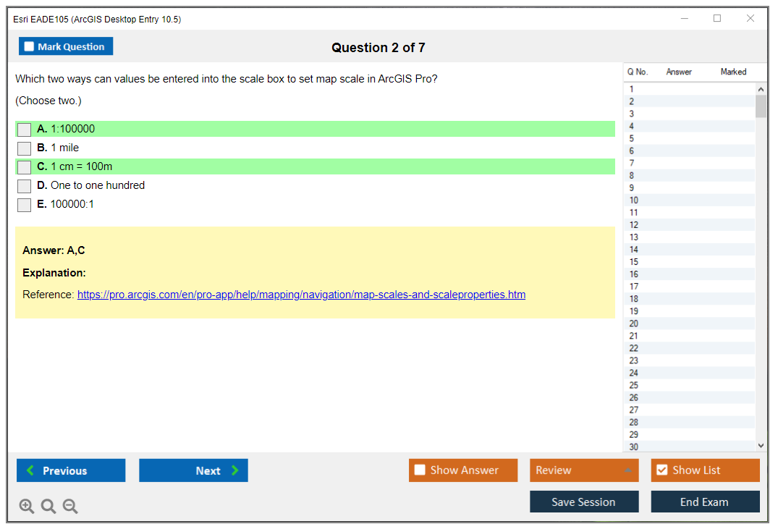Disable the Show List checkbox
This screenshot has height=532, width=778.
(x=662, y=470)
